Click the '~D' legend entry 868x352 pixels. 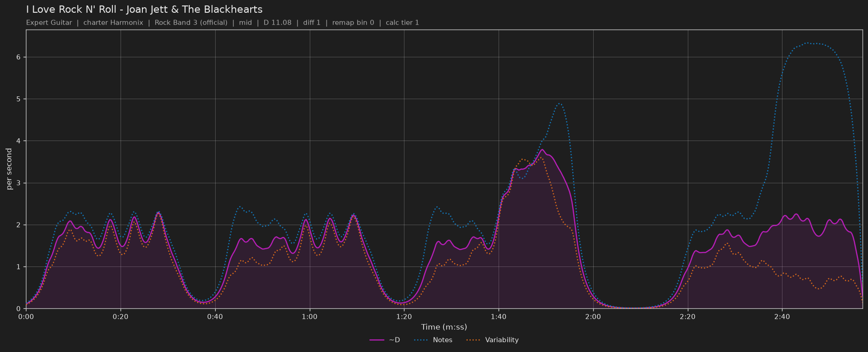385,340
